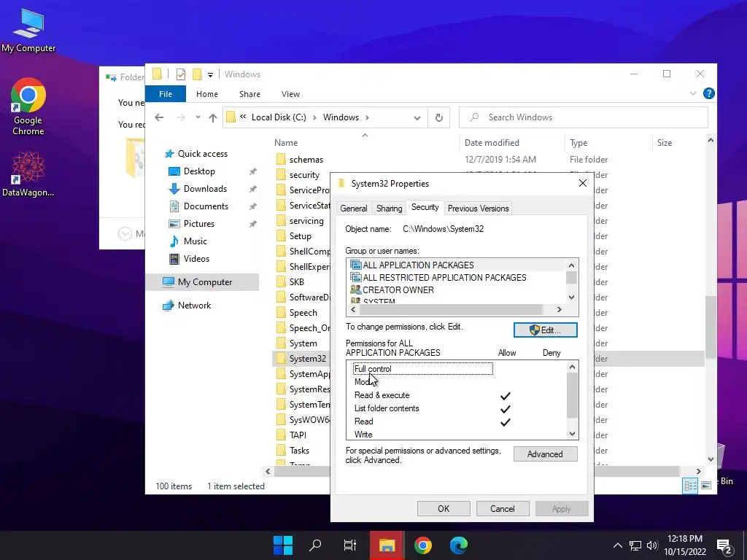747x560 pixels.
Task: Click taskbar clock and date
Action: (685, 545)
